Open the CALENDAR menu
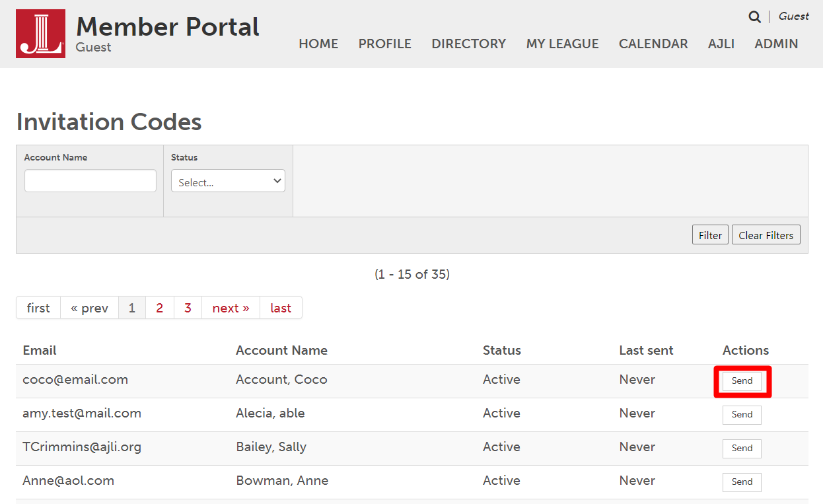Viewport: 823px width, 504px height. pyautogui.click(x=653, y=44)
